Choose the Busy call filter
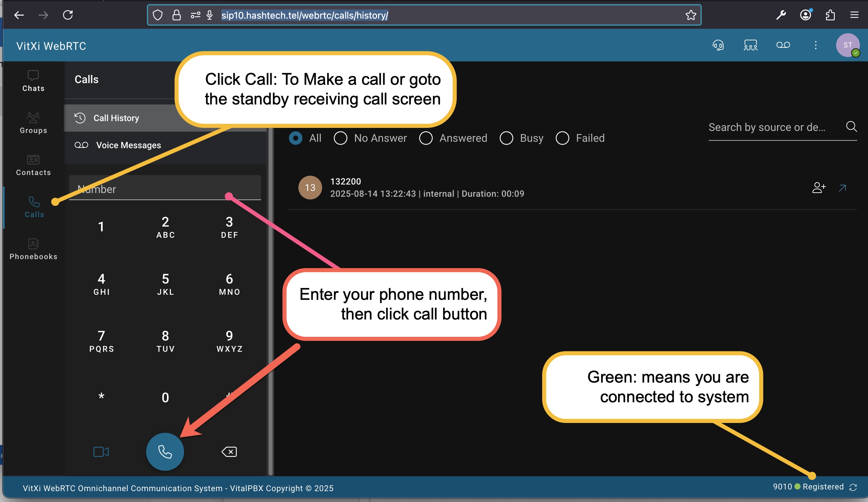This screenshot has width=868, height=502. 506,138
